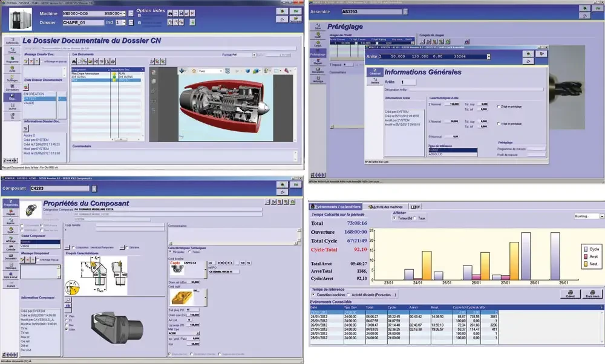Toggle the second Option listes checkbox
Viewport: 605px width, 364px height.
tap(139, 23)
